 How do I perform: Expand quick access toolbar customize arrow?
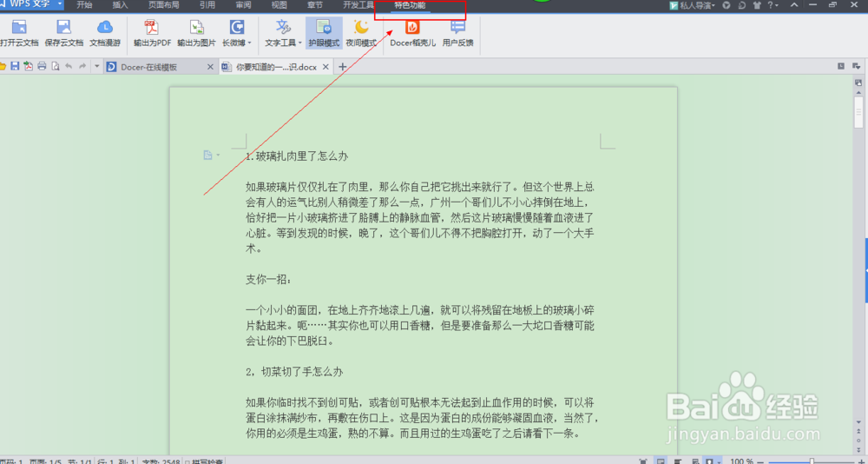(x=97, y=67)
